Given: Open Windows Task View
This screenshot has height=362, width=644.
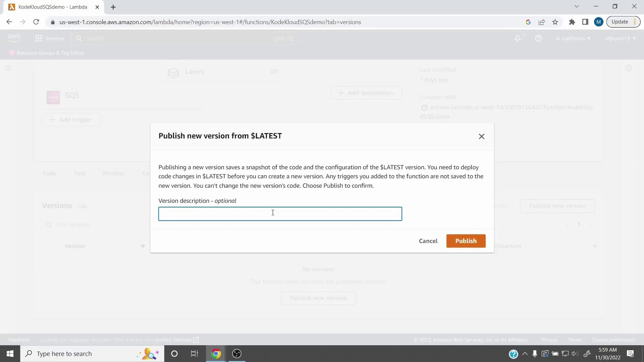Looking at the screenshot, I should pos(195,354).
